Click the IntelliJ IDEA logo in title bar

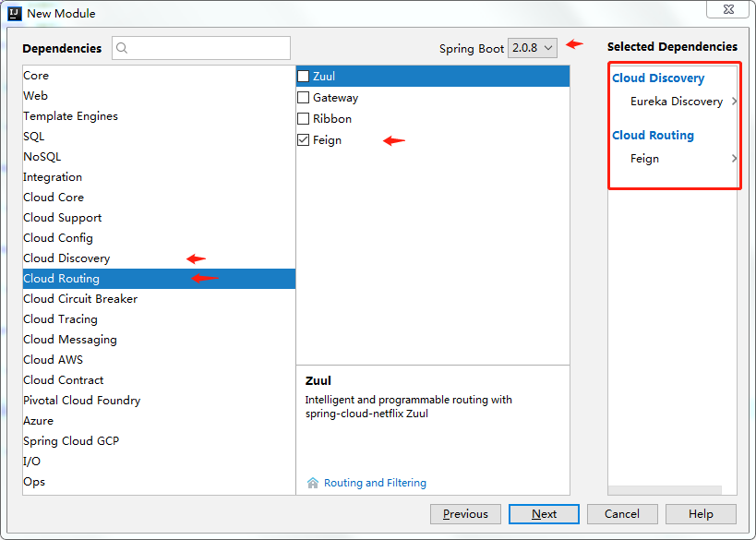coord(15,13)
